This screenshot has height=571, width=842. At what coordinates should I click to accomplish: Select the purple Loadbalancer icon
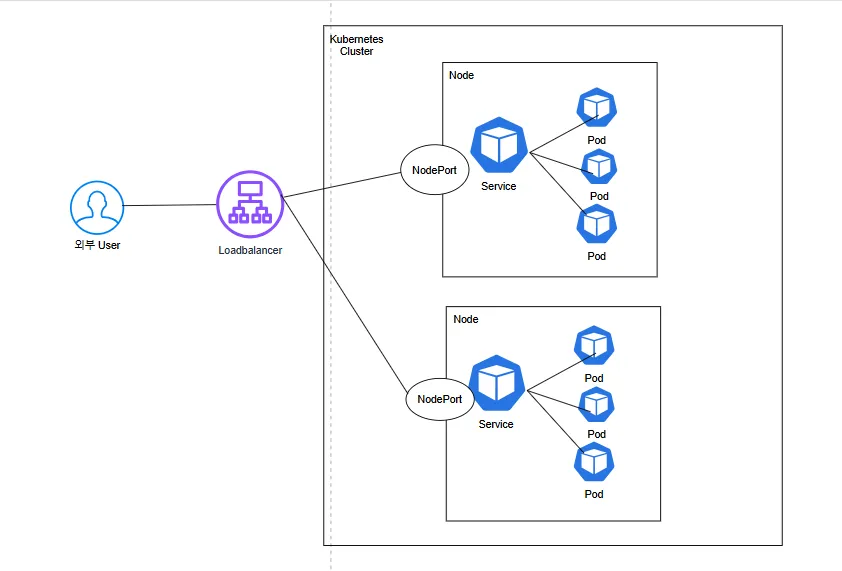[250, 204]
